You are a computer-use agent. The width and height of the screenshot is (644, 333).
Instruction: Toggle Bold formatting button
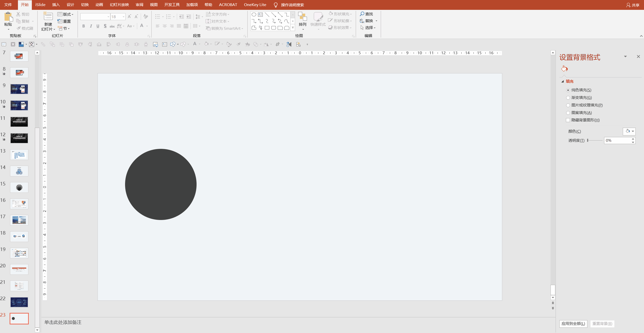click(x=84, y=26)
